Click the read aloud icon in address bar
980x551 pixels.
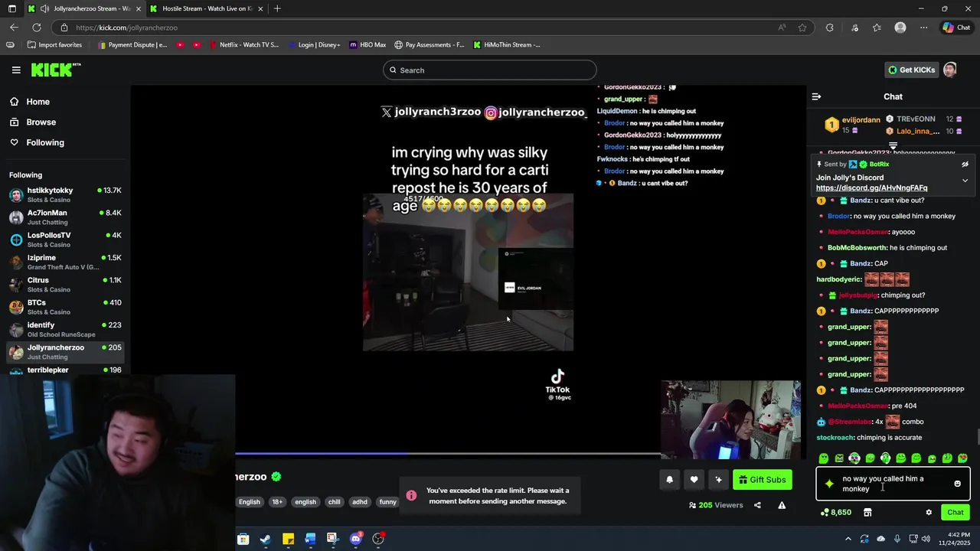pos(782,28)
